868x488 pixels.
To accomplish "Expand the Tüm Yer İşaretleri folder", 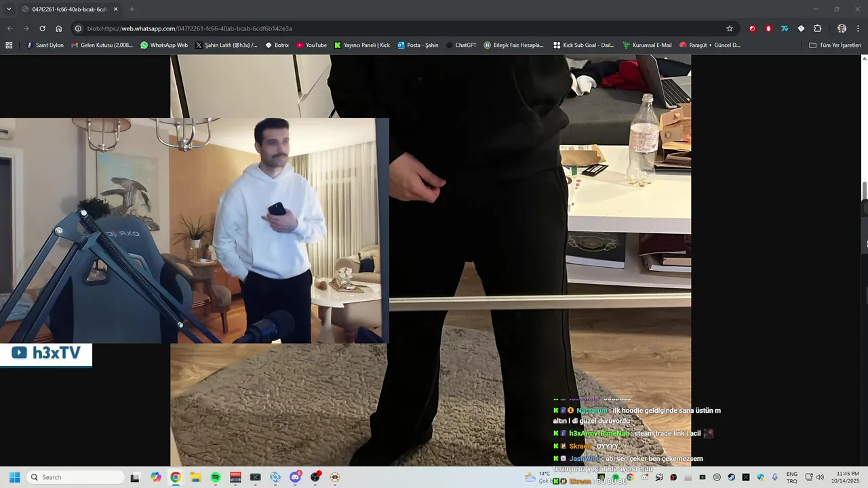I will pyautogui.click(x=835, y=45).
